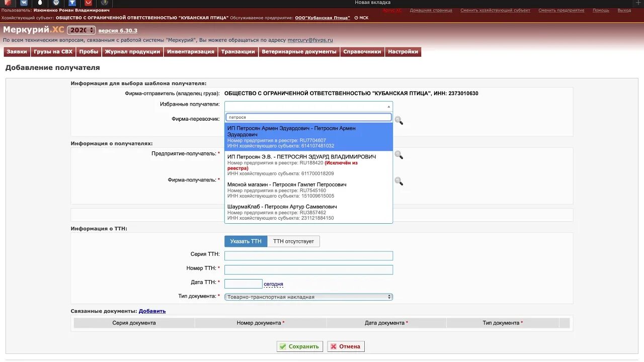Open the Грузы на СВХ menu
The image size is (644, 362).
53,52
